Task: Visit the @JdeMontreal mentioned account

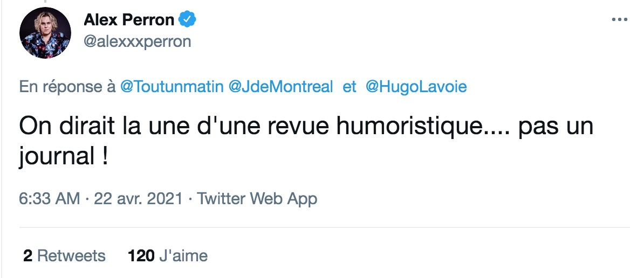Action: pyautogui.click(x=280, y=87)
